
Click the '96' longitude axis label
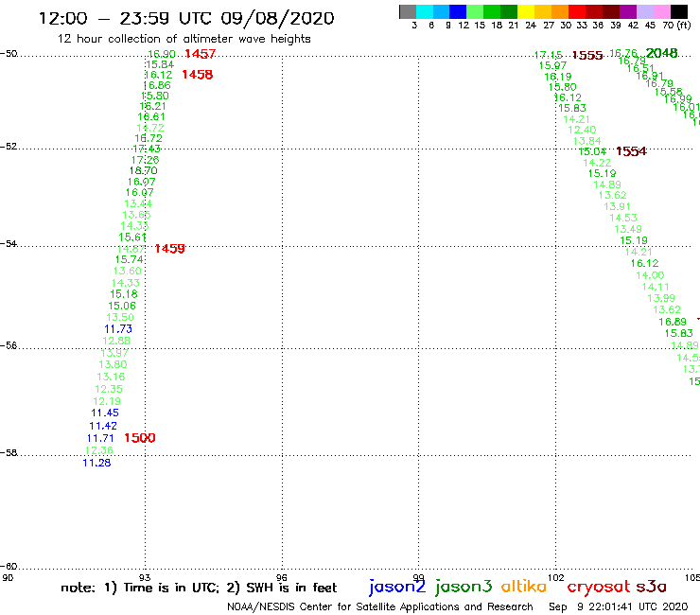(282, 577)
